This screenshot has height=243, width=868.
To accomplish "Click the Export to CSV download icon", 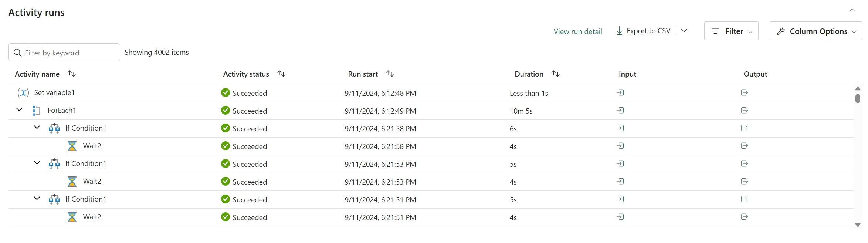I will click(619, 31).
